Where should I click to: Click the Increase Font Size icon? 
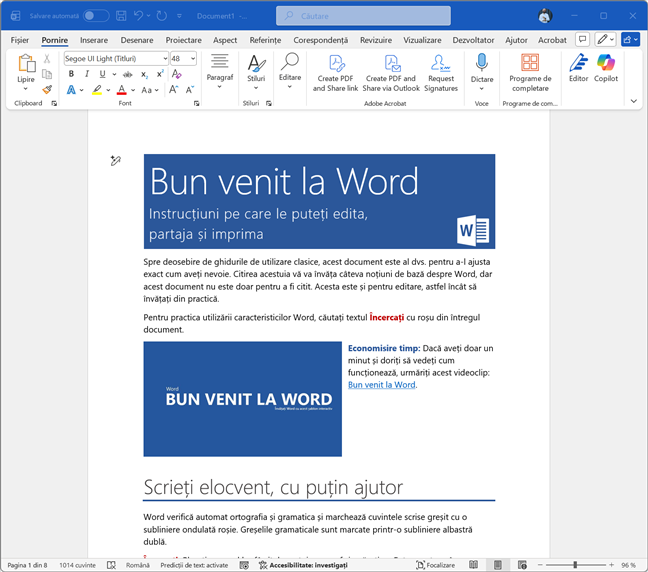pos(174,90)
